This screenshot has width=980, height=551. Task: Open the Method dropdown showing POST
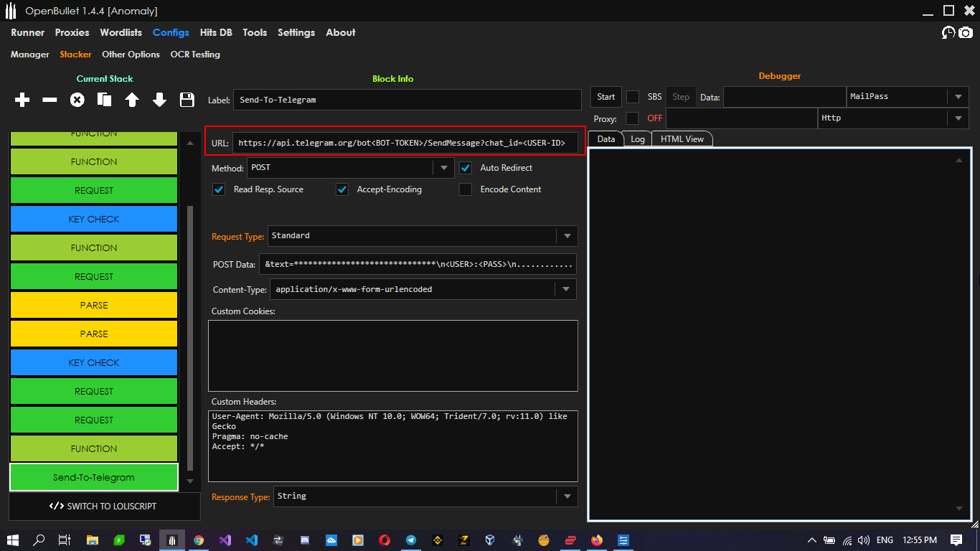click(444, 168)
